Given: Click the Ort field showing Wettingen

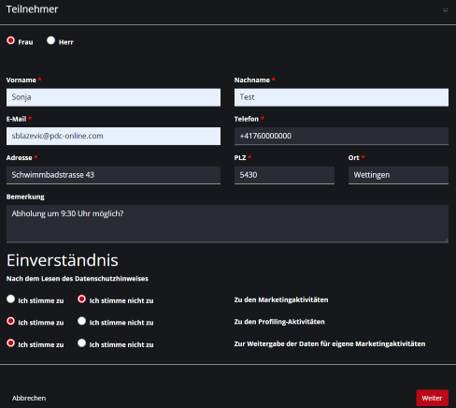Looking at the screenshot, I should [x=398, y=175].
